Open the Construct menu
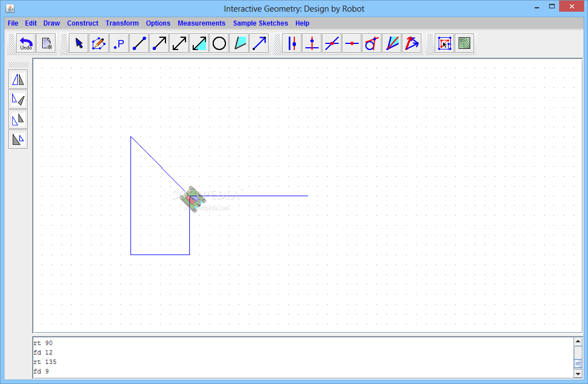This screenshot has width=588, height=384. 83,23
